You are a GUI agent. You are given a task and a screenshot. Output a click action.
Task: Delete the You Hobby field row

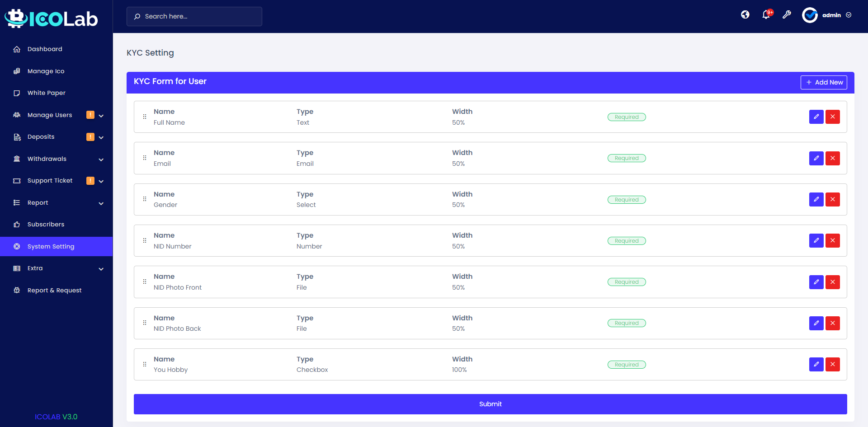click(832, 364)
